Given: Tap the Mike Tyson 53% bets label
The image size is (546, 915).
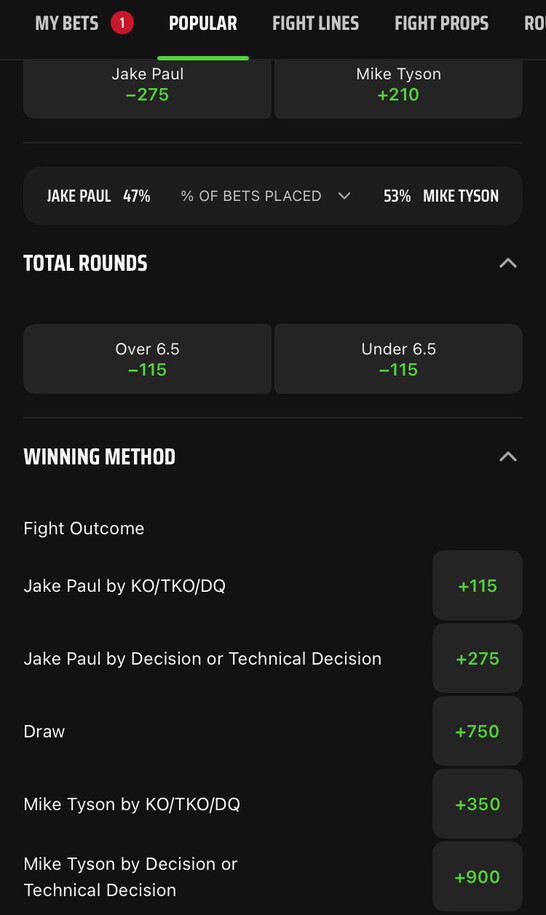Looking at the screenshot, I should pos(441,196).
